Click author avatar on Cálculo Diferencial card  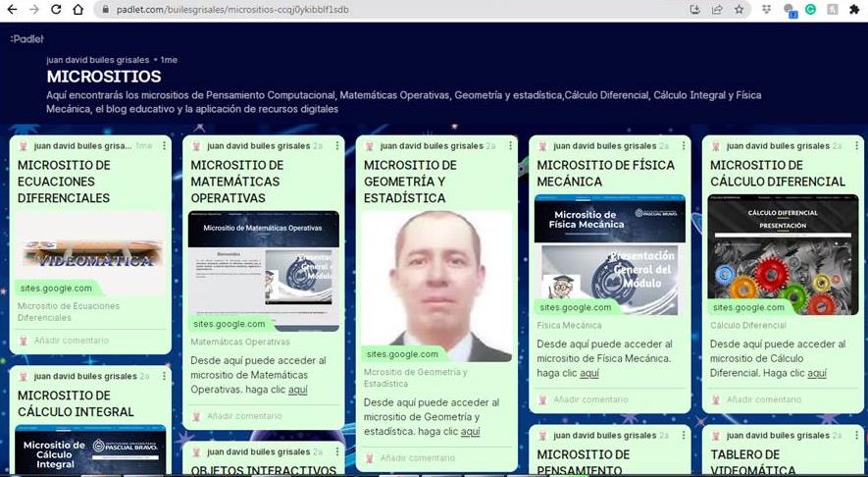click(x=716, y=146)
